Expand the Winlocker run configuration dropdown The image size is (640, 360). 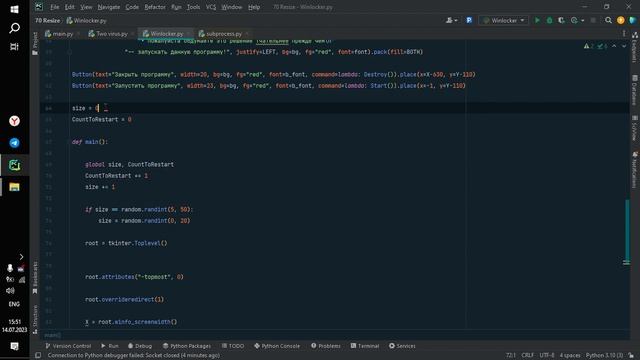pos(504,20)
